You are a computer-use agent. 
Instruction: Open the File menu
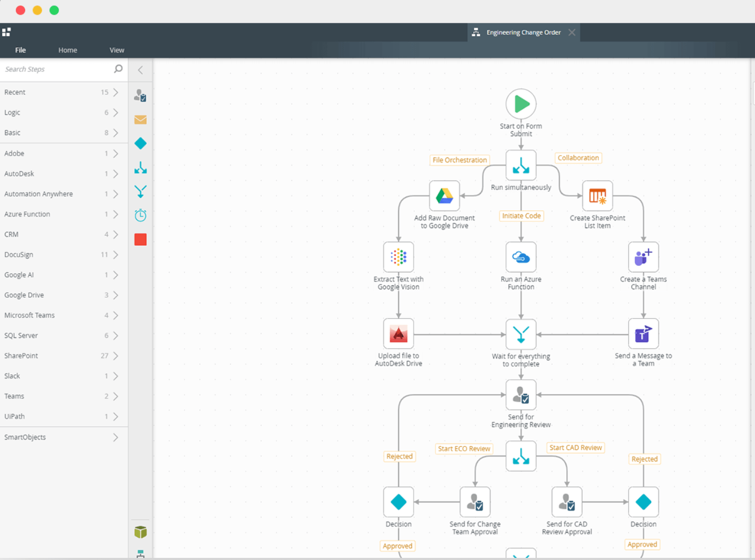tap(20, 50)
